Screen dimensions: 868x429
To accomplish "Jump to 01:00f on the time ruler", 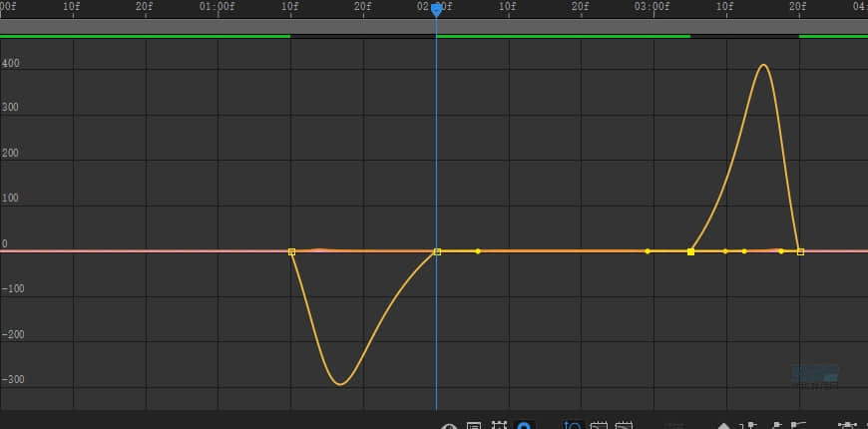I will [x=218, y=8].
